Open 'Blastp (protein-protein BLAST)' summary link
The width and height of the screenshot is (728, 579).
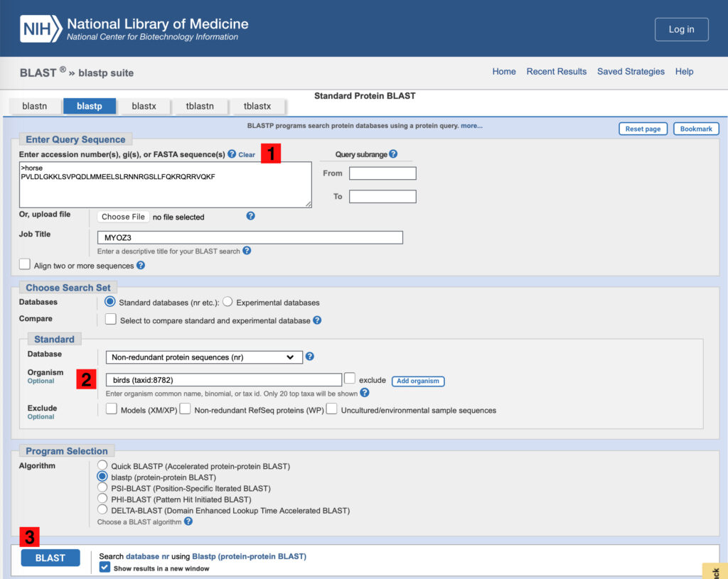pos(249,556)
